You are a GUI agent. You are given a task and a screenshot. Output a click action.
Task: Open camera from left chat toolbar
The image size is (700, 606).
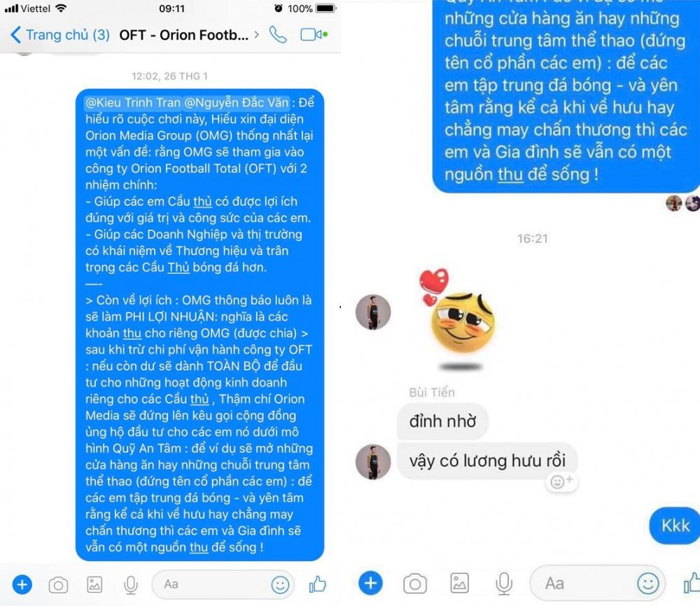(x=59, y=584)
